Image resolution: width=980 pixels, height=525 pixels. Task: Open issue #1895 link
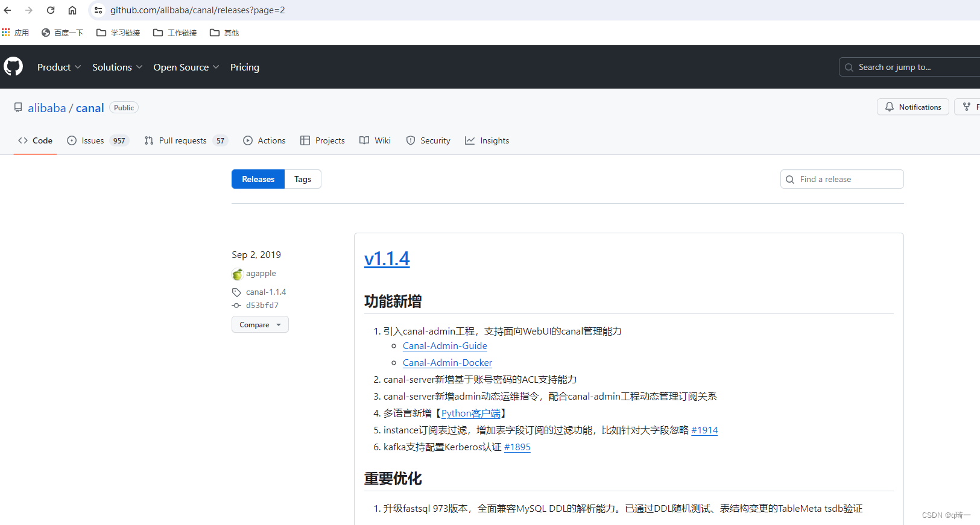[x=517, y=447]
